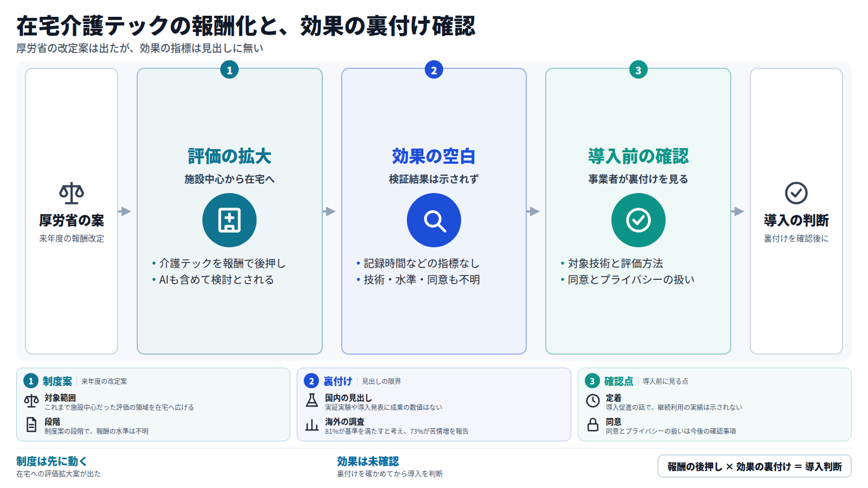Click the text 導入促進の話で、継続利用の実績は示されない
The width and height of the screenshot is (868, 488).
pos(674,408)
